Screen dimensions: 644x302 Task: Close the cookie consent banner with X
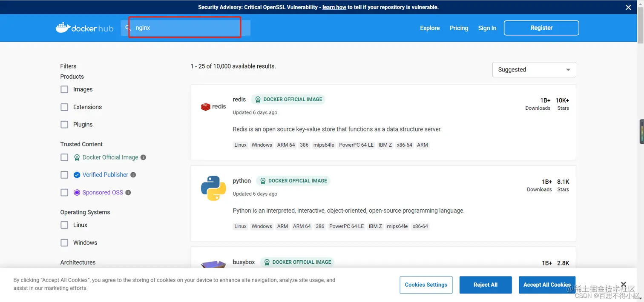[624, 285]
